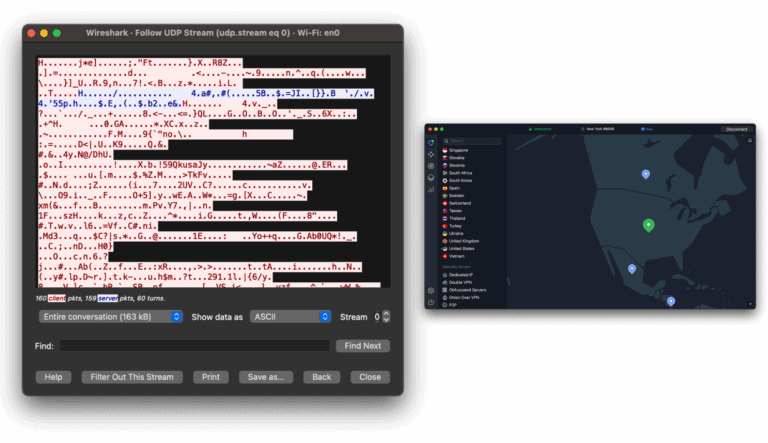Click the green connection status indicator in NordVPN header
This screenshot has width=768, height=443.
click(540, 129)
